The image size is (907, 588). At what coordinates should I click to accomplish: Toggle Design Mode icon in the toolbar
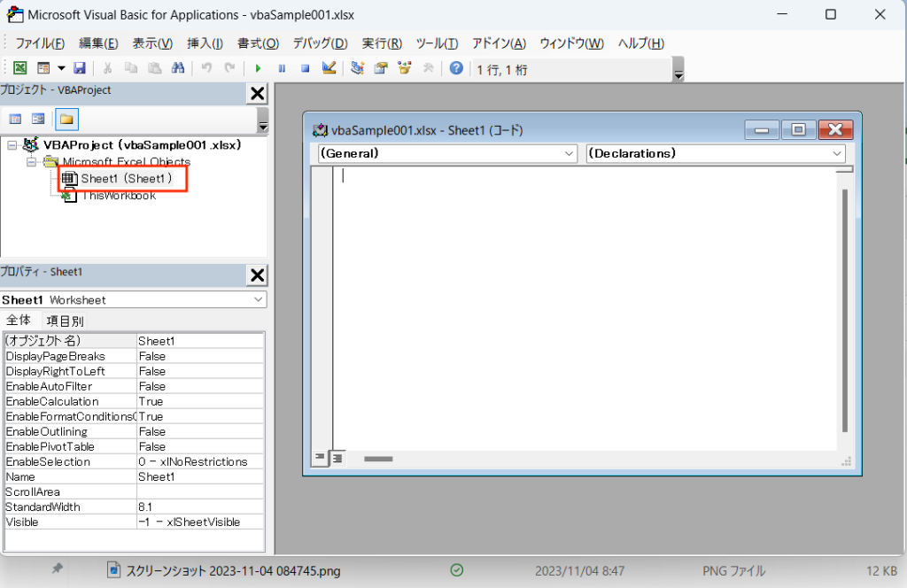click(x=329, y=68)
